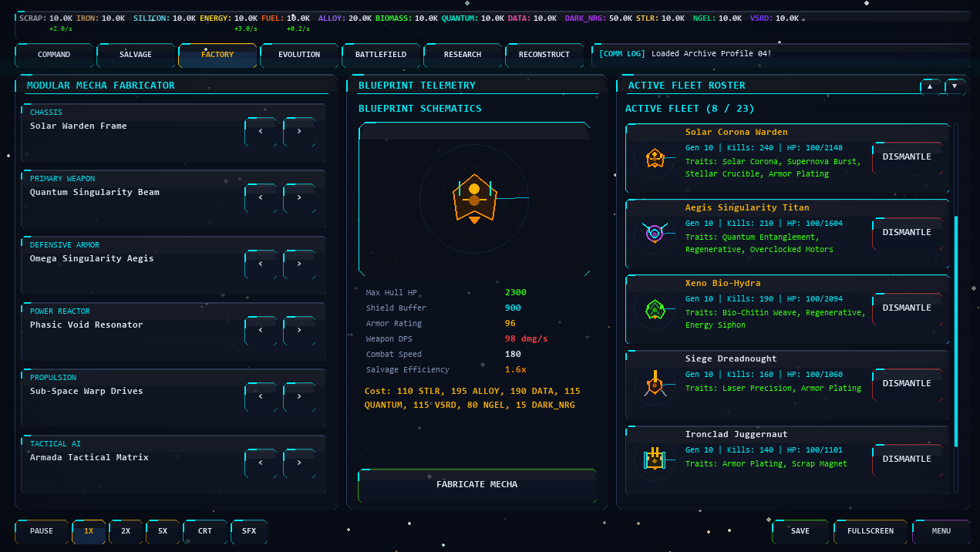Go to the Battlefield tab
980x552 pixels.
click(381, 55)
